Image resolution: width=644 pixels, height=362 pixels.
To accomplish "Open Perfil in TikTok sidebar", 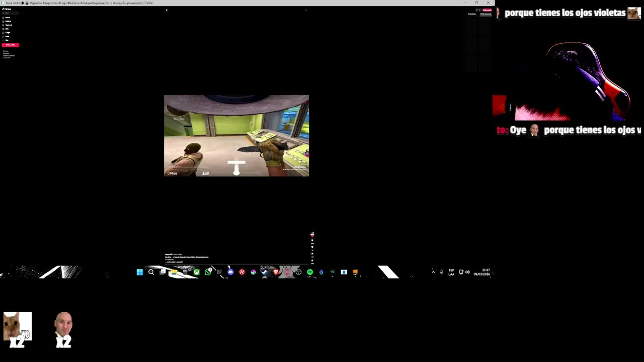I will point(6,36).
